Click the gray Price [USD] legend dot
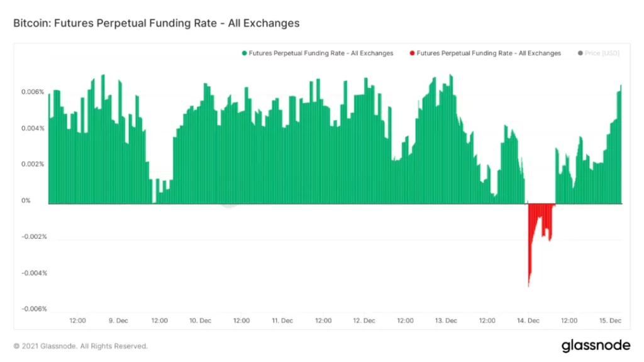The image size is (644, 362). click(x=579, y=53)
